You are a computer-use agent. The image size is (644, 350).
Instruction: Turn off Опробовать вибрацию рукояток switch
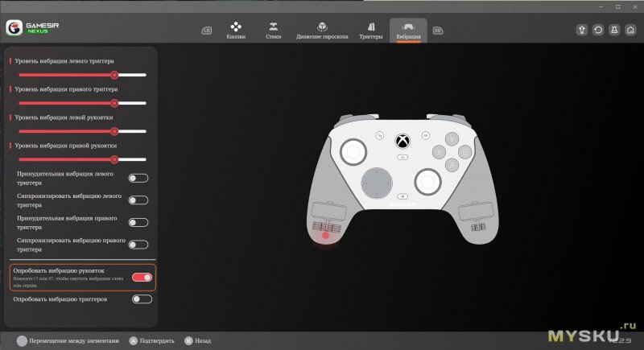[142, 277]
